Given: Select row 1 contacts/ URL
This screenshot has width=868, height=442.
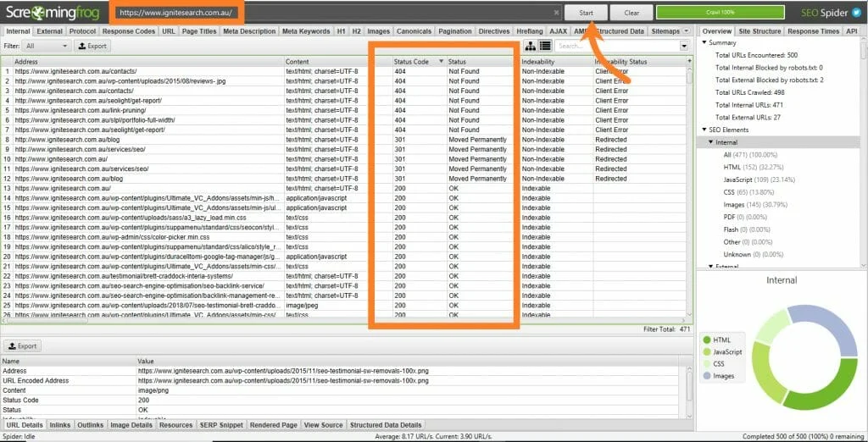Looking at the screenshot, I should 75,71.
